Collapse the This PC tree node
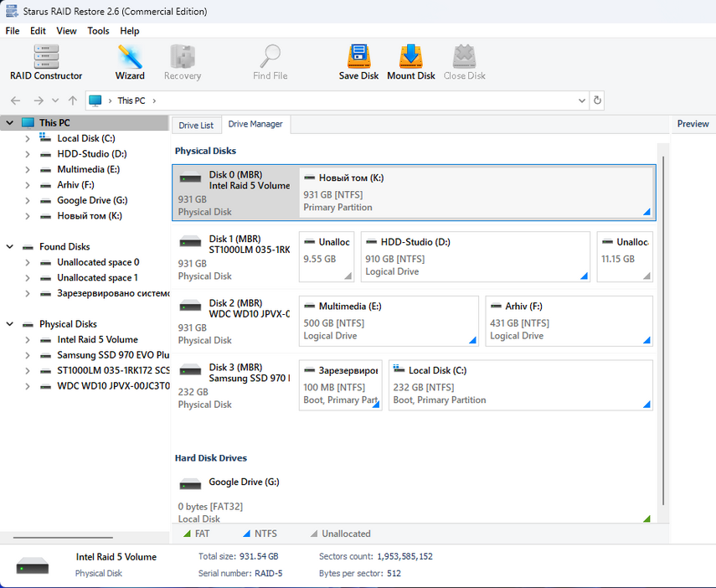Image resolution: width=716 pixels, height=588 pixels. click(x=9, y=123)
